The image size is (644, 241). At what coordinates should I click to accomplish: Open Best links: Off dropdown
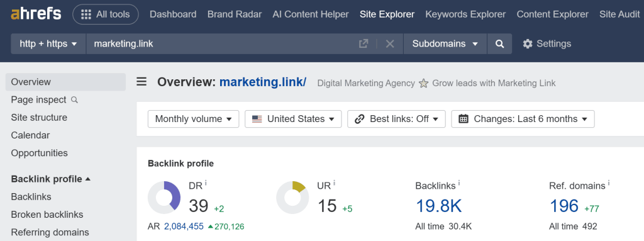point(396,119)
